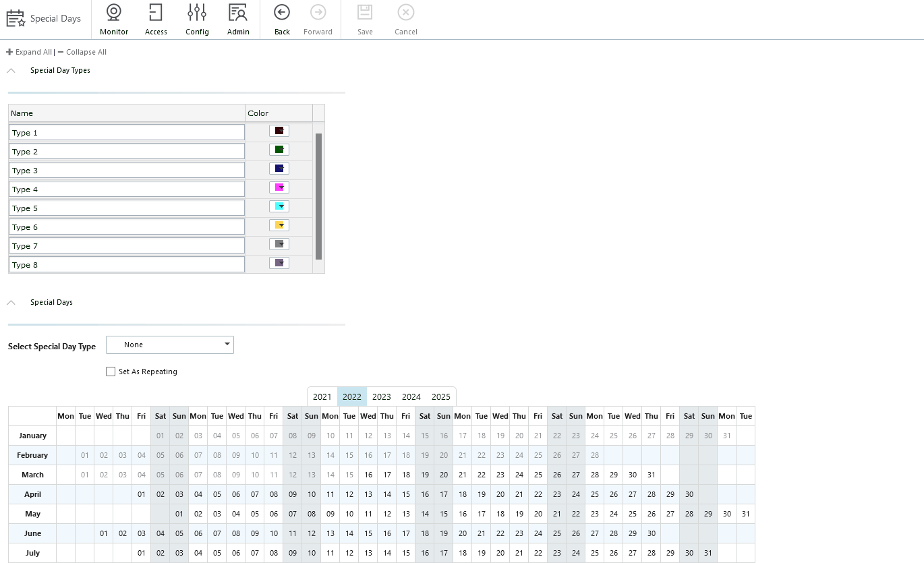Select June 15 in the calendar
The width and height of the screenshot is (924, 563).
(x=368, y=533)
